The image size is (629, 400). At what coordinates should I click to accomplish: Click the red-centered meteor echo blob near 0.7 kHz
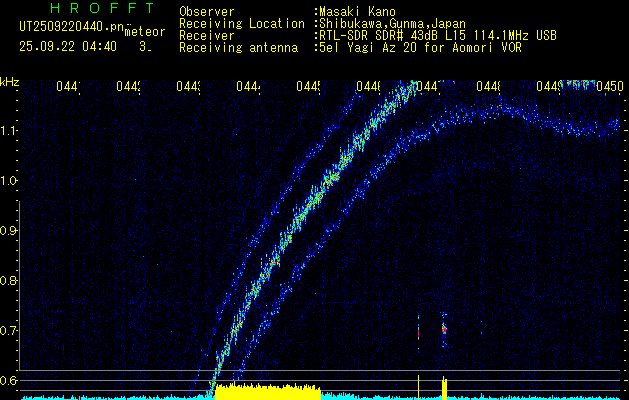pos(444,330)
